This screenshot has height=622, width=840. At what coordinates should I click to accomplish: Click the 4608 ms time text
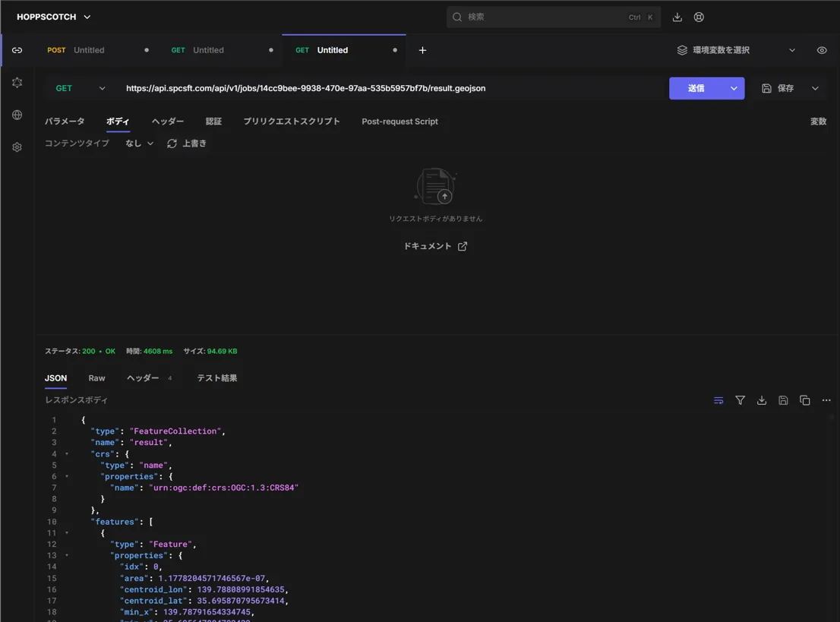[158, 352]
